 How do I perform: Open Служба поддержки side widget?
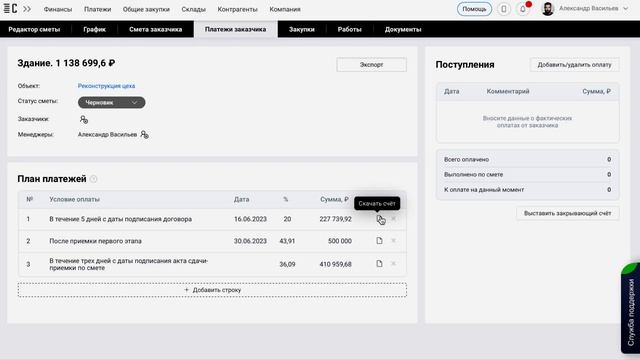pyautogui.click(x=631, y=308)
